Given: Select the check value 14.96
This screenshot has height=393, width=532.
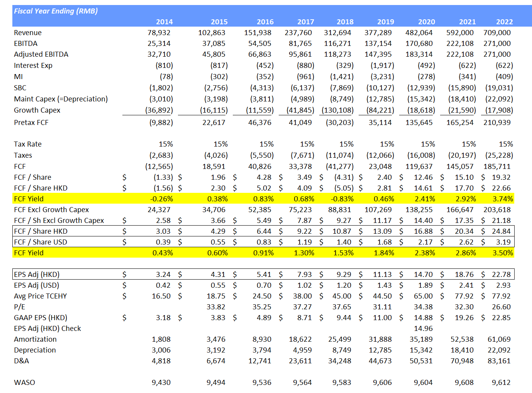Looking at the screenshot, I should pyautogui.click(x=423, y=329).
